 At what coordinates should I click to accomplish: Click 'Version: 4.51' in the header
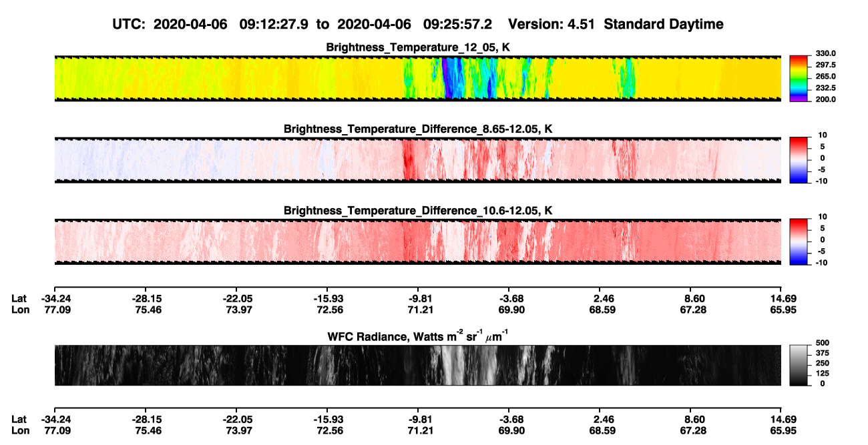550,25
